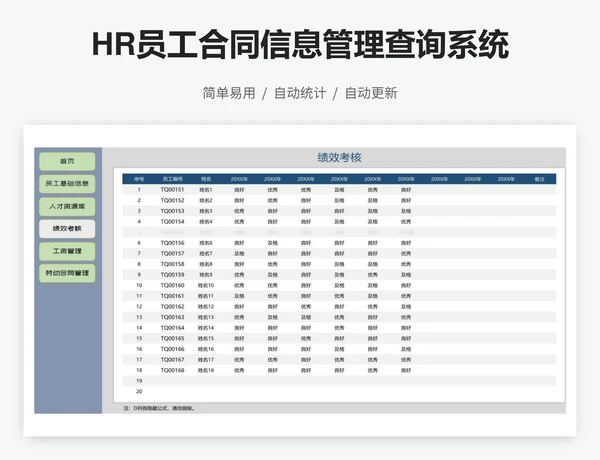The image size is (600, 460).
Task: Click the 姓名 column header
Action: (206, 179)
